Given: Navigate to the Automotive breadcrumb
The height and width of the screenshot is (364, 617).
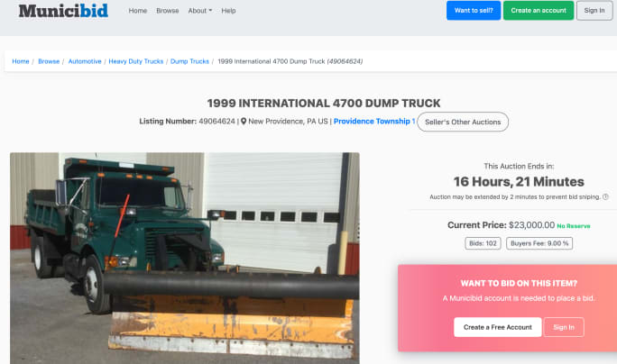Looking at the screenshot, I should [x=84, y=61].
